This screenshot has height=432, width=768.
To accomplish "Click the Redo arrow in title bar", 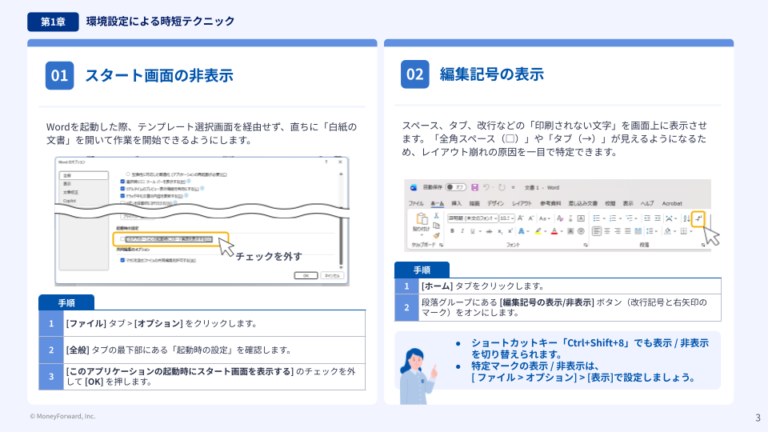I will tap(502, 187).
